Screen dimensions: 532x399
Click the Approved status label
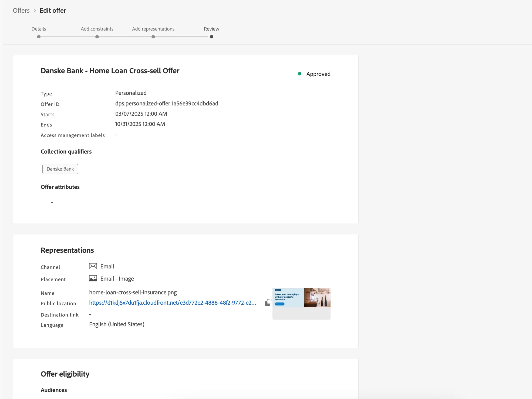pyautogui.click(x=318, y=74)
